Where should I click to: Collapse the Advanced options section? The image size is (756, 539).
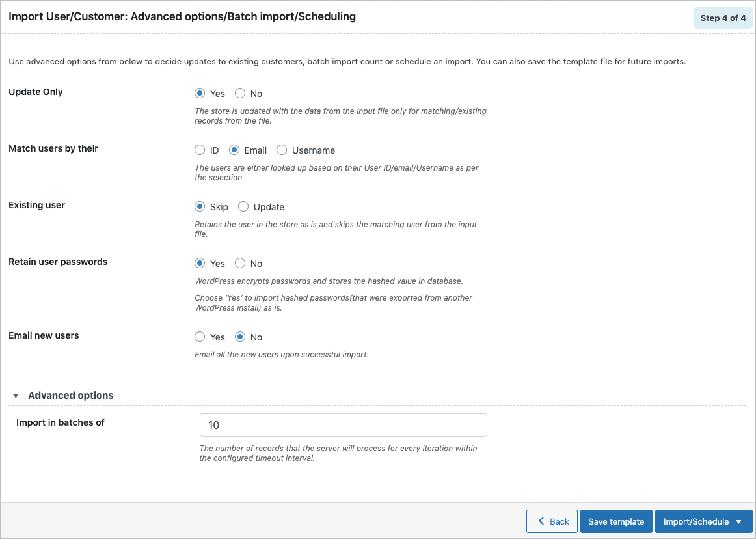[16, 395]
